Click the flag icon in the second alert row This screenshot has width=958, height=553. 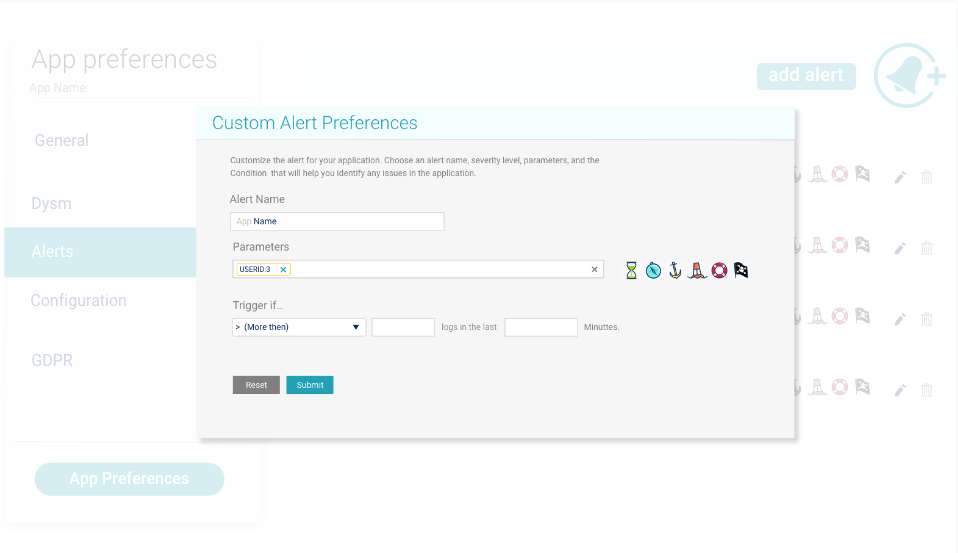(x=862, y=245)
